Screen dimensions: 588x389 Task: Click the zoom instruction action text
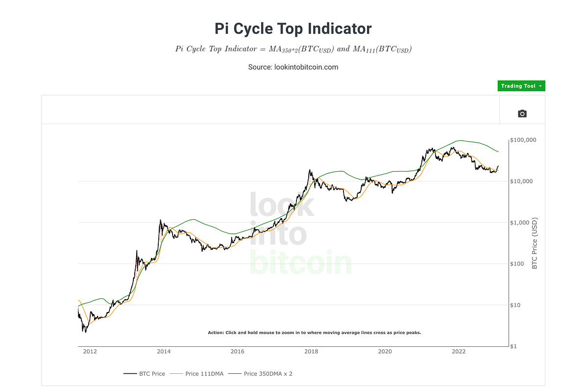tap(315, 333)
